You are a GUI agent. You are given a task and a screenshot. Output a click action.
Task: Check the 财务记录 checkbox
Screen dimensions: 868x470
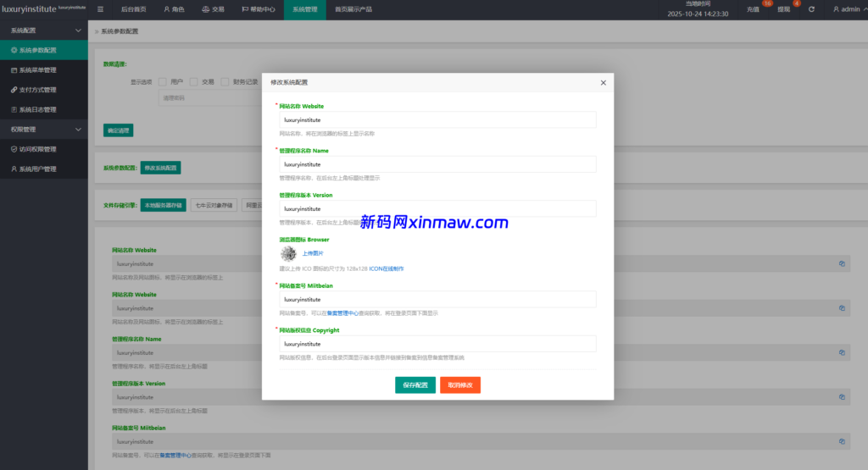[225, 82]
